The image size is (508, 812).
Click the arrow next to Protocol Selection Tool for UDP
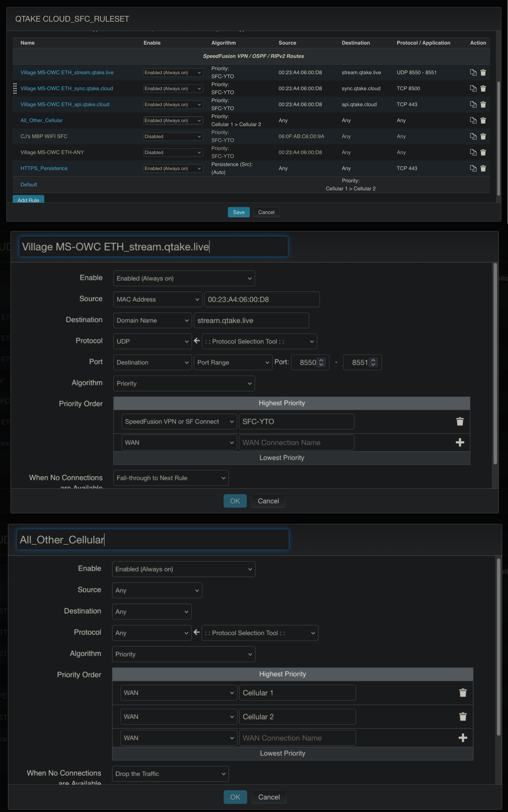197,341
